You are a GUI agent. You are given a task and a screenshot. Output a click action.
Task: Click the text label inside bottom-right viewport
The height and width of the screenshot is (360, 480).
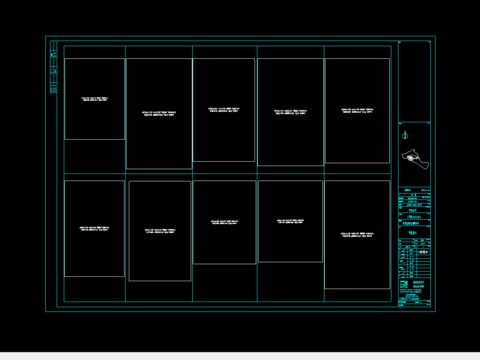pyautogui.click(x=357, y=235)
